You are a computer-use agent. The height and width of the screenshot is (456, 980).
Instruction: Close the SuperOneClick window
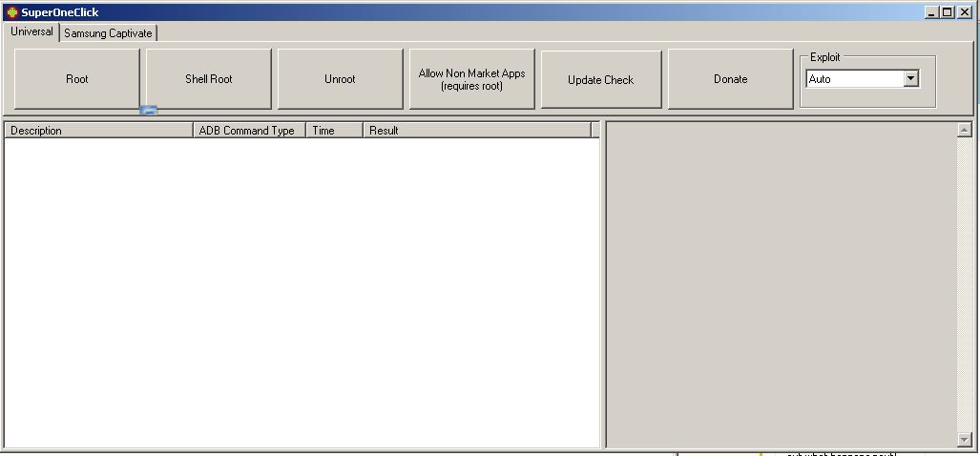coord(964,11)
